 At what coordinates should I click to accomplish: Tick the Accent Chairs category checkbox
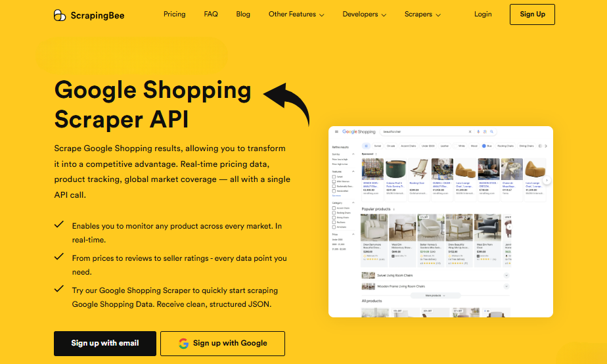click(x=334, y=208)
